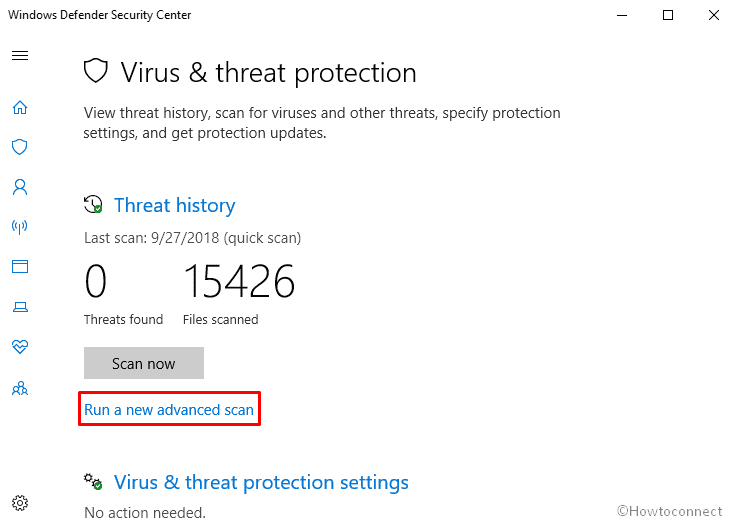Open Settings gear icon in the sidebar
Viewport: 730px width, 526px height.
pos(20,503)
